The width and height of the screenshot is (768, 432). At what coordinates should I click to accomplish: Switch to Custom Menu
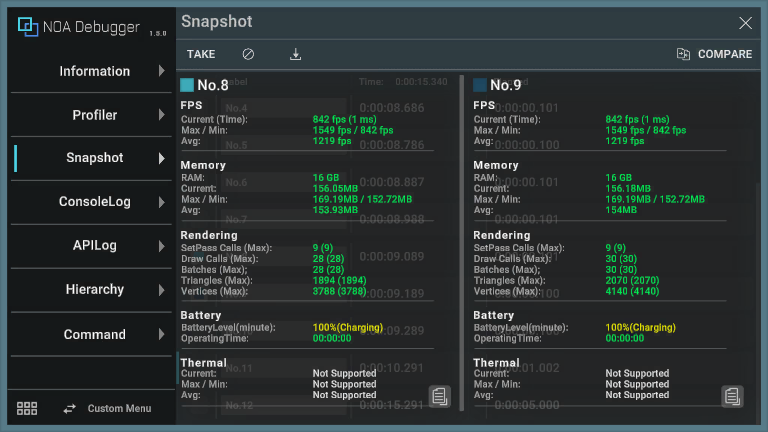click(x=120, y=408)
